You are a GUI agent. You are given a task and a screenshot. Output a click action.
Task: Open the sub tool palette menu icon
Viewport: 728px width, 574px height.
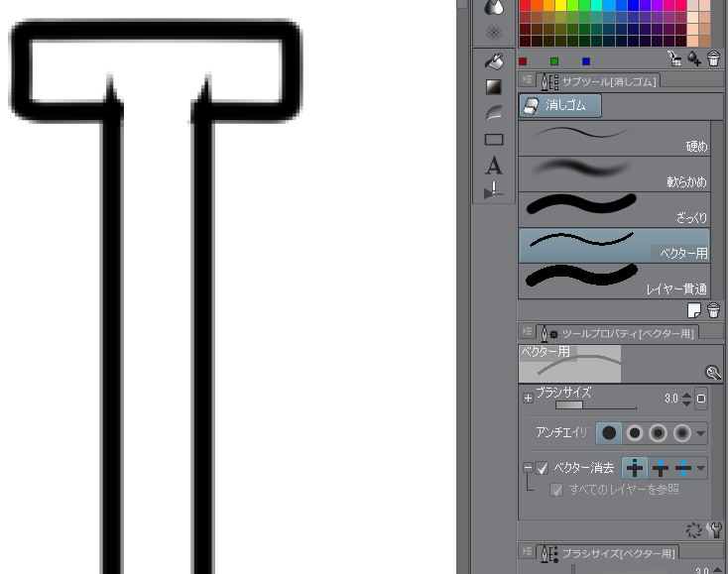(527, 80)
